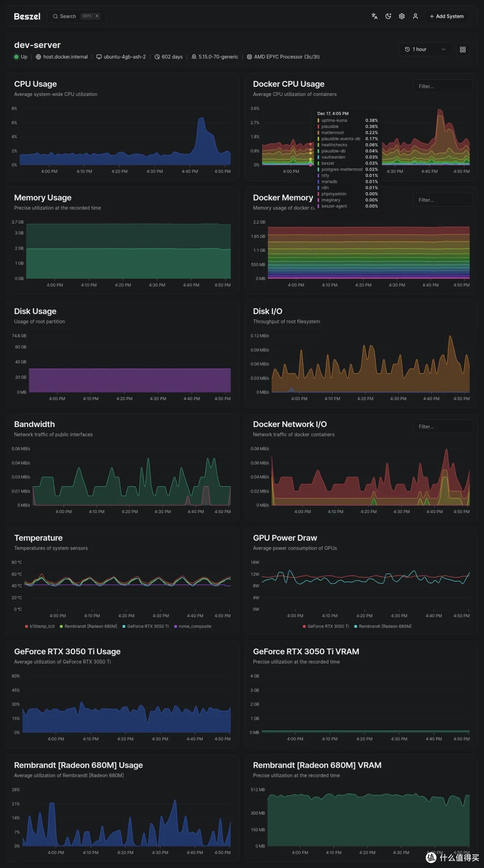The width and height of the screenshot is (484, 868).
Task: Click the monitor icon beside ubuntu-4gb-ash-2
Action: [x=99, y=57]
